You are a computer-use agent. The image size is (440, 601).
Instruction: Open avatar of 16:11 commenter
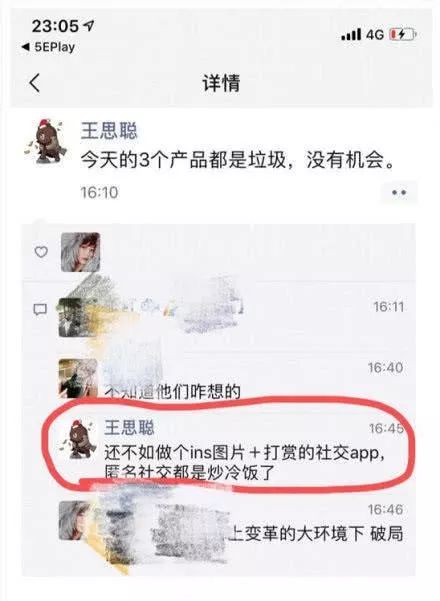(76, 317)
